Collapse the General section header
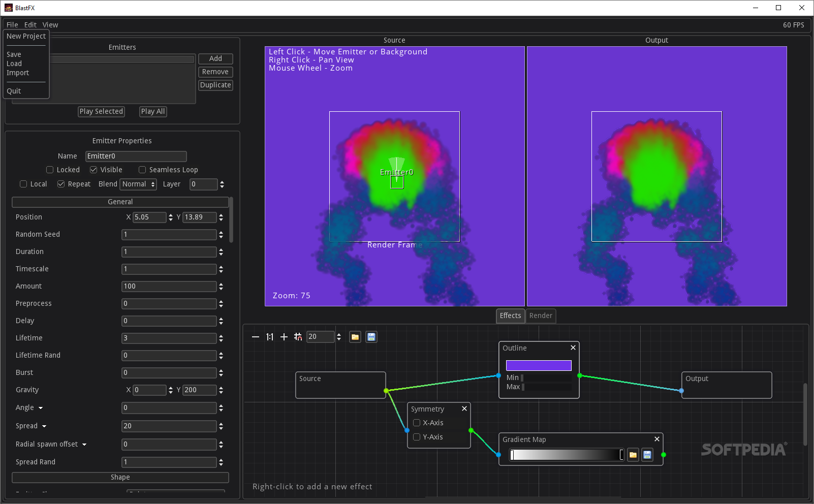This screenshot has height=504, width=814. 120,202
